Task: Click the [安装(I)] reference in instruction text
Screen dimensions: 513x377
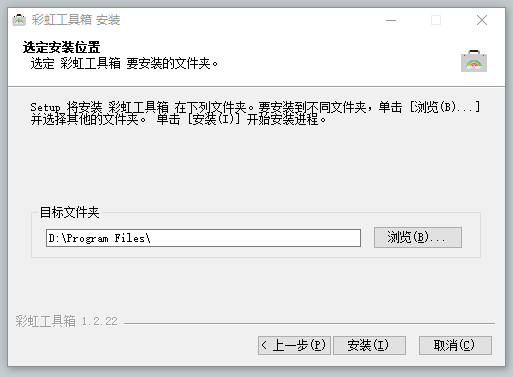Action: [x=213, y=119]
